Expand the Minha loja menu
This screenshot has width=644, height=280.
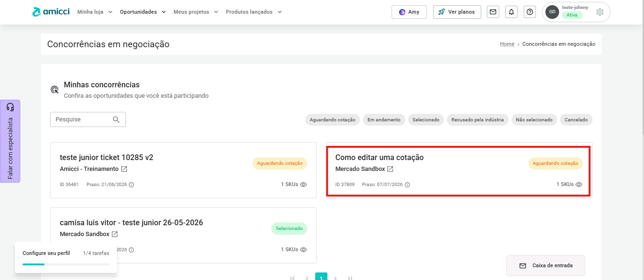(x=95, y=12)
